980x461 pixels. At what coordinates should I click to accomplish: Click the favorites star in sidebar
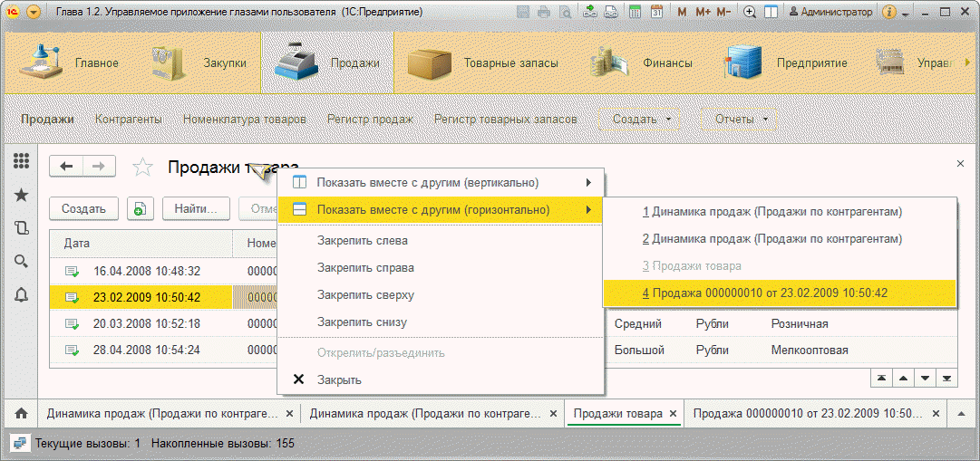[x=21, y=195]
